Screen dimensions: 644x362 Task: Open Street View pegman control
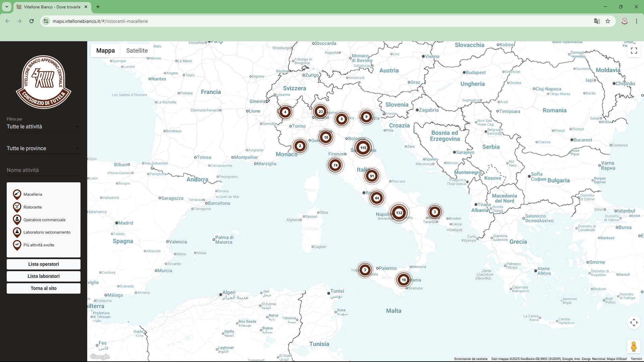point(634,347)
